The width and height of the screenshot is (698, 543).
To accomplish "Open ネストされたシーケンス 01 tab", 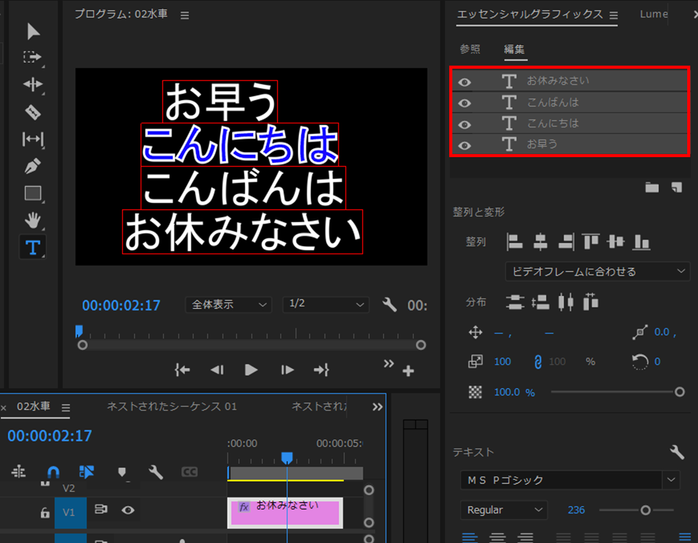I will click(172, 406).
